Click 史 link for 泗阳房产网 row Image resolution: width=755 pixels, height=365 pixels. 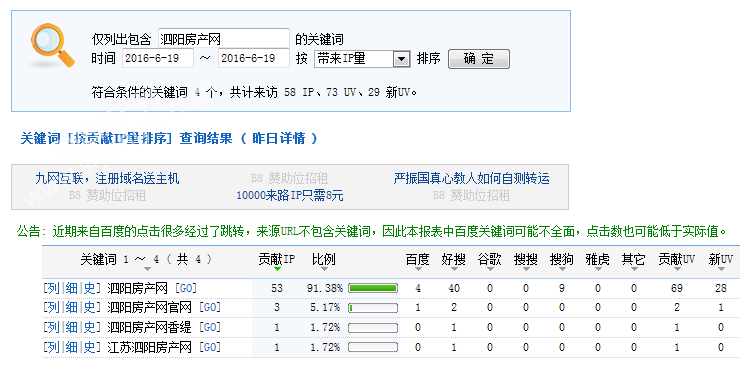click(x=90, y=288)
